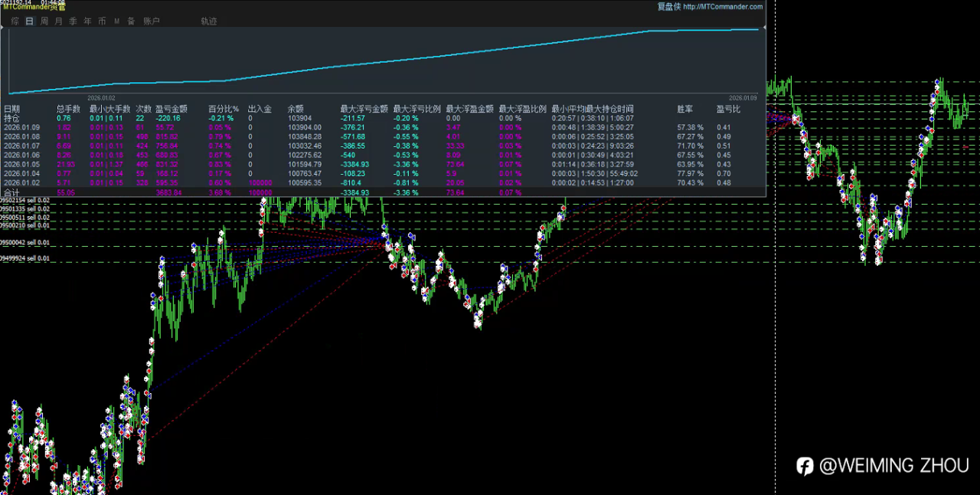Viewport: 980px width, 495px height.
Task: Click the 09502154 sell 0.02 order label
Action: tap(24, 201)
